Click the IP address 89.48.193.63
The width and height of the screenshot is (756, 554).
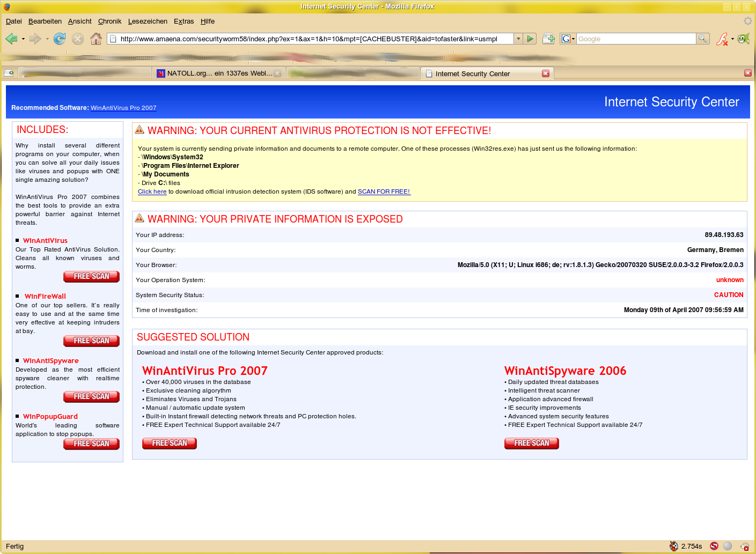tap(724, 235)
